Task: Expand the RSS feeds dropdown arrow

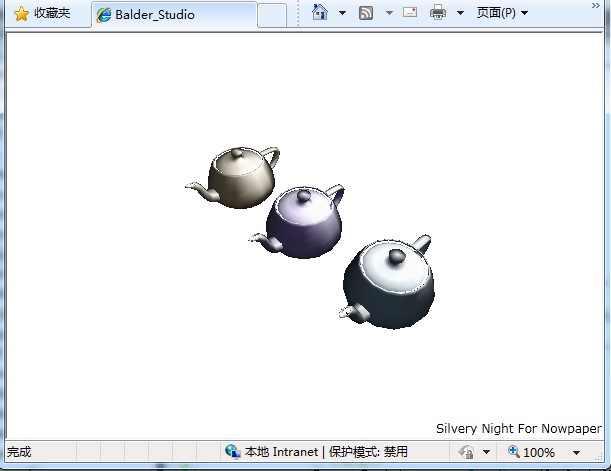Action: point(389,13)
